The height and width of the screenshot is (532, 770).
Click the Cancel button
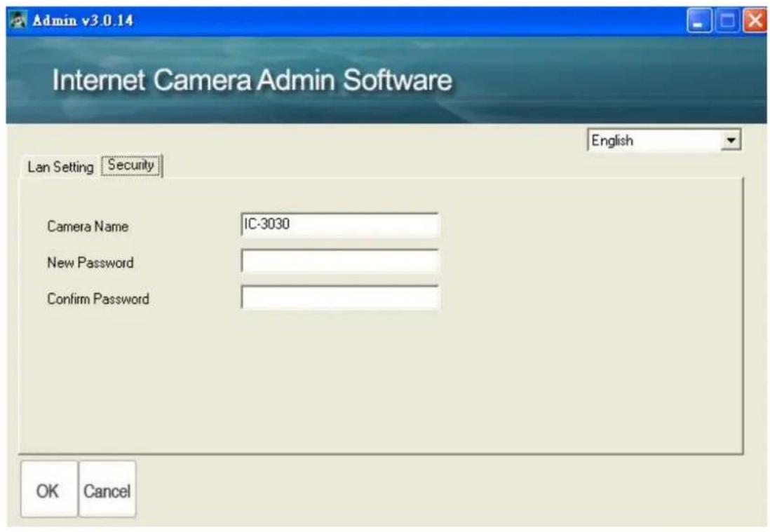[107, 489]
